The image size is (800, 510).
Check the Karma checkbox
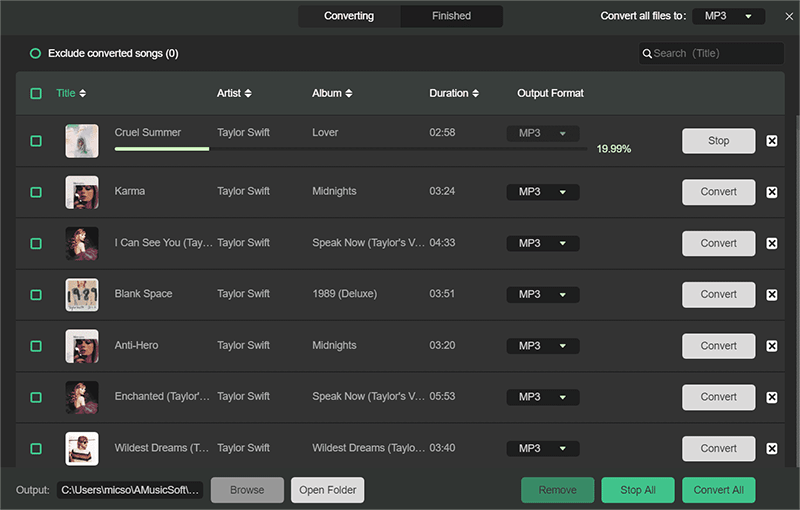(36, 192)
